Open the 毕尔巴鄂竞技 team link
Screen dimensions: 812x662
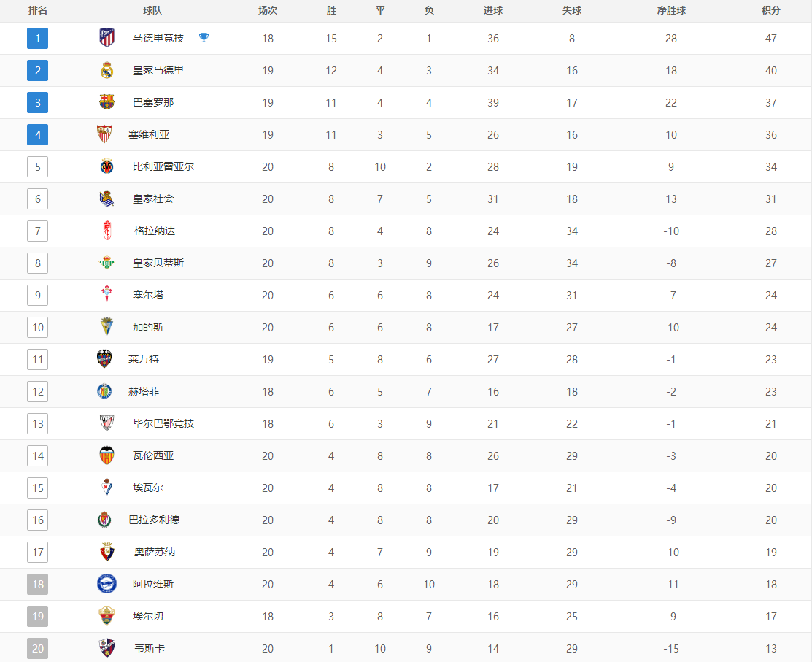[x=163, y=423]
